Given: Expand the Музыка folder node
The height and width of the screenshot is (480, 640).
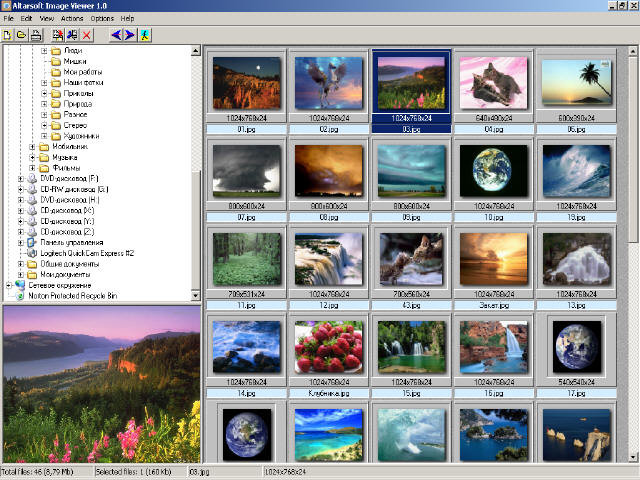Looking at the screenshot, I should [33, 157].
